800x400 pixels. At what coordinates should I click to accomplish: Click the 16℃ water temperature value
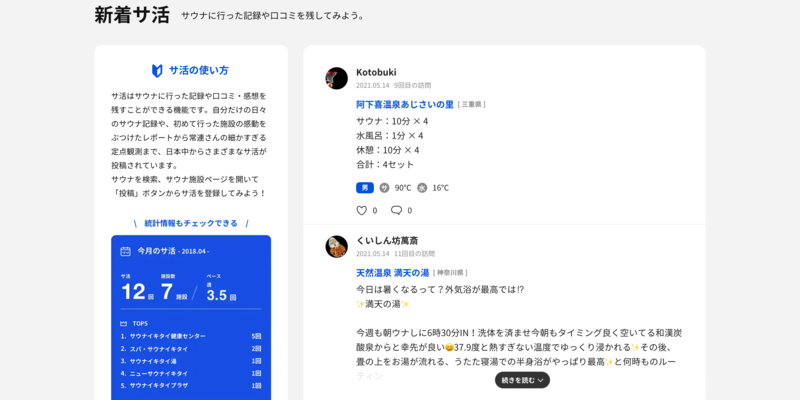pos(440,188)
